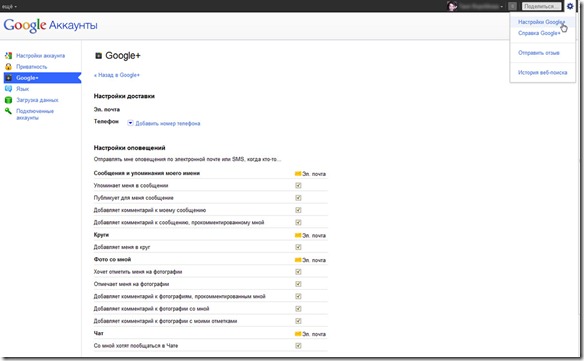
Task: Click the lock icon beside Приватность
Action: click(x=8, y=67)
